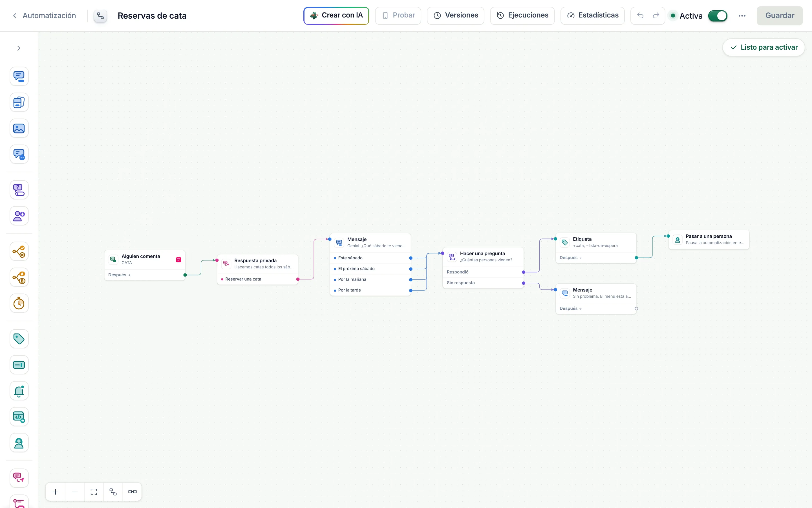Open the Estadísticas tab
812x508 pixels.
[593, 16]
